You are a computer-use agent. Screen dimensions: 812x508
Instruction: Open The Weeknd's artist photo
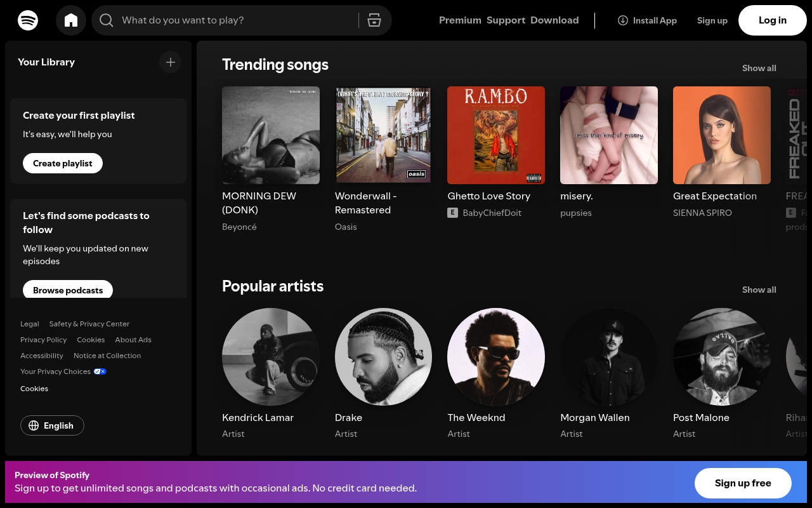[x=496, y=357]
